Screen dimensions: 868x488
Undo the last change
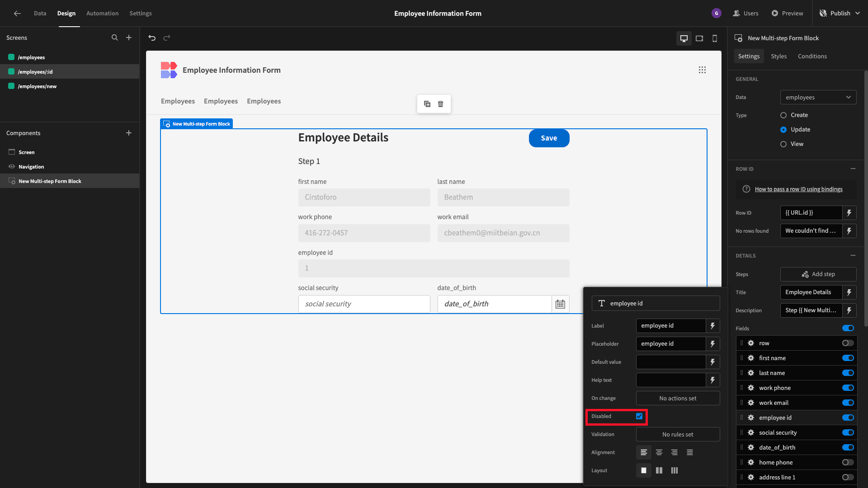152,38
